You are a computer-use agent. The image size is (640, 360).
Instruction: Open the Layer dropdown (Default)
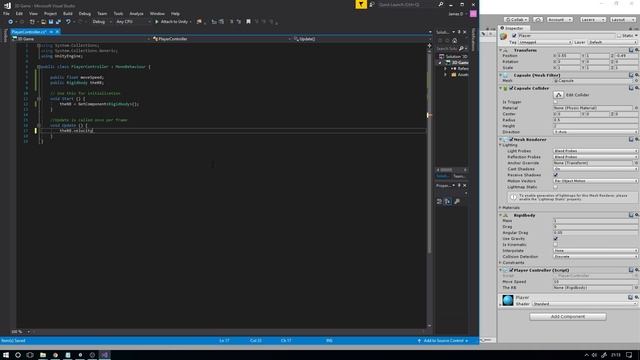[x=613, y=42]
